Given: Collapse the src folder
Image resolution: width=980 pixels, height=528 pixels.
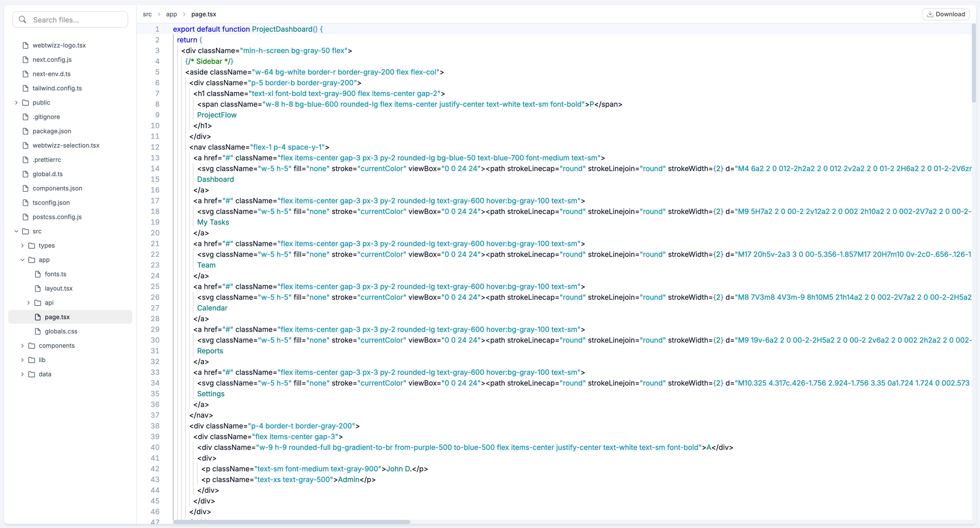Looking at the screenshot, I should pyautogui.click(x=16, y=231).
